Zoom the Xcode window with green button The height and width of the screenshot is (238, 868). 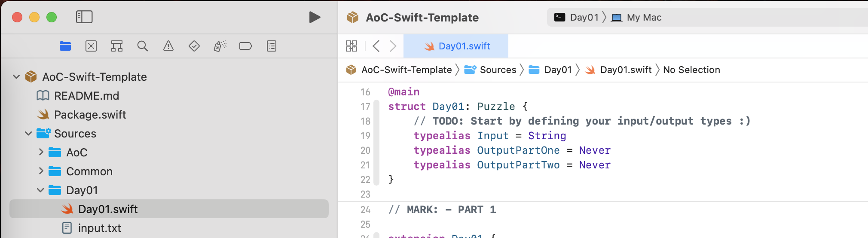(x=52, y=17)
